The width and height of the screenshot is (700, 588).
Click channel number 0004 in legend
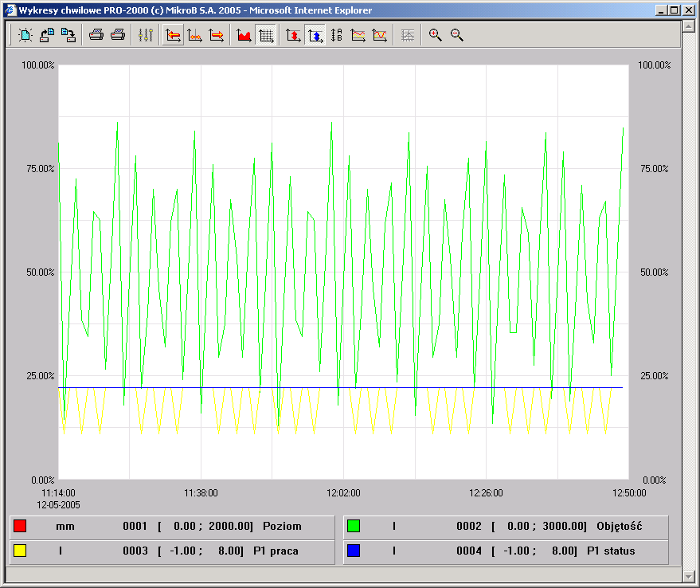469,551
